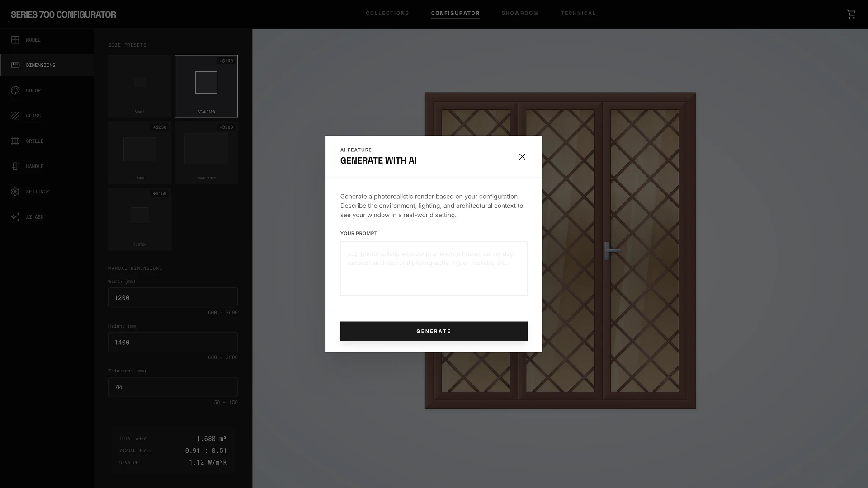Open the SHOWROOM section
Screen dimensions: 868x488
click(520, 13)
